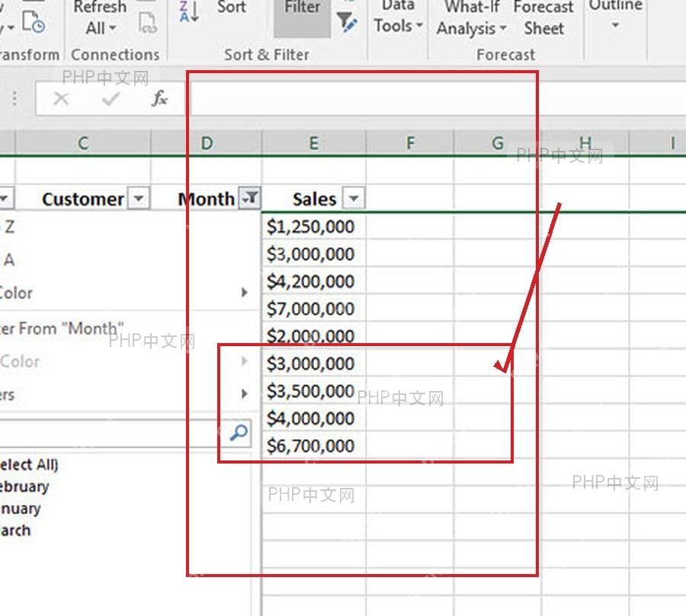Image resolution: width=686 pixels, height=616 pixels.
Task: Select the cell showing $4,000,000
Action: (314, 419)
